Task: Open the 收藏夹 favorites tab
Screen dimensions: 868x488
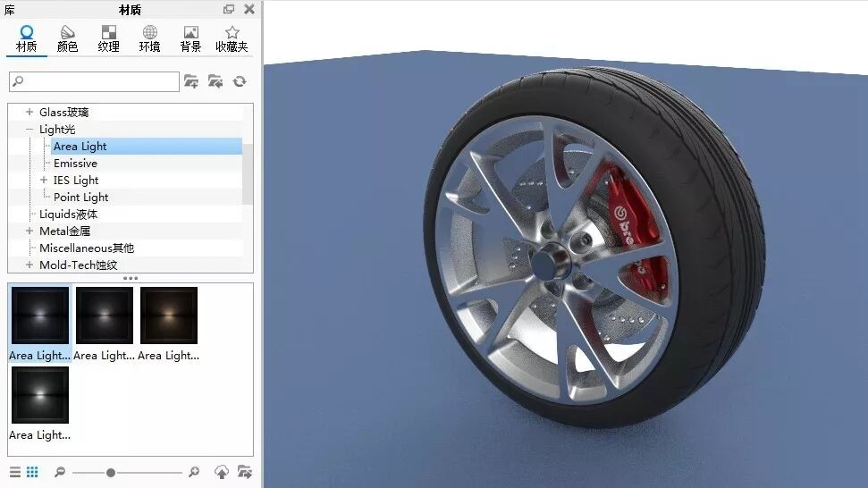Action: point(232,38)
